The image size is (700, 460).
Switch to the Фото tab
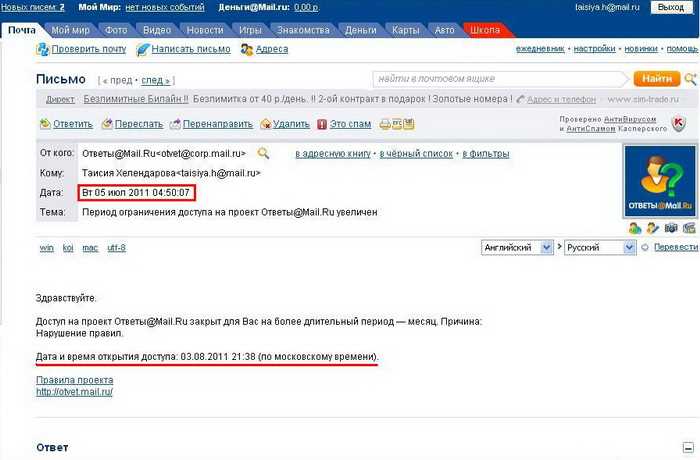point(116,30)
